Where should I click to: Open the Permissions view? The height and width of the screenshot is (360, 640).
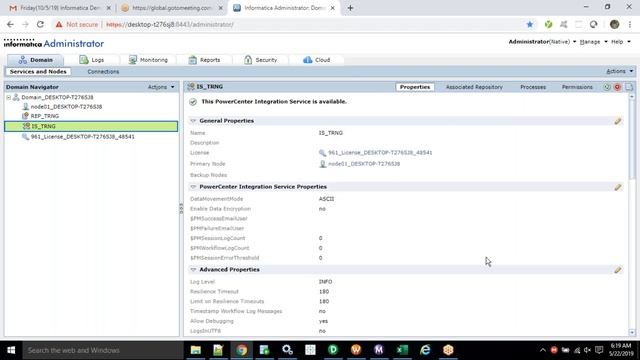point(577,87)
